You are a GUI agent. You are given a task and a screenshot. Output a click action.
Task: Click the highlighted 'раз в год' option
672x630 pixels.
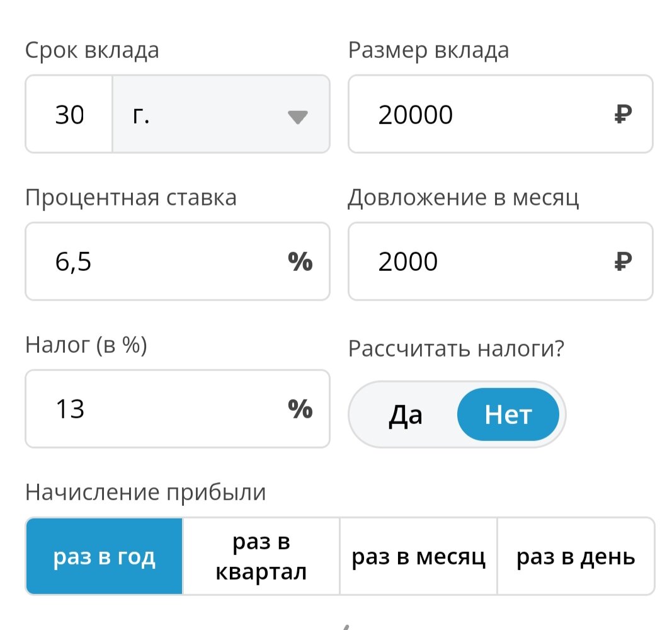[104, 556]
